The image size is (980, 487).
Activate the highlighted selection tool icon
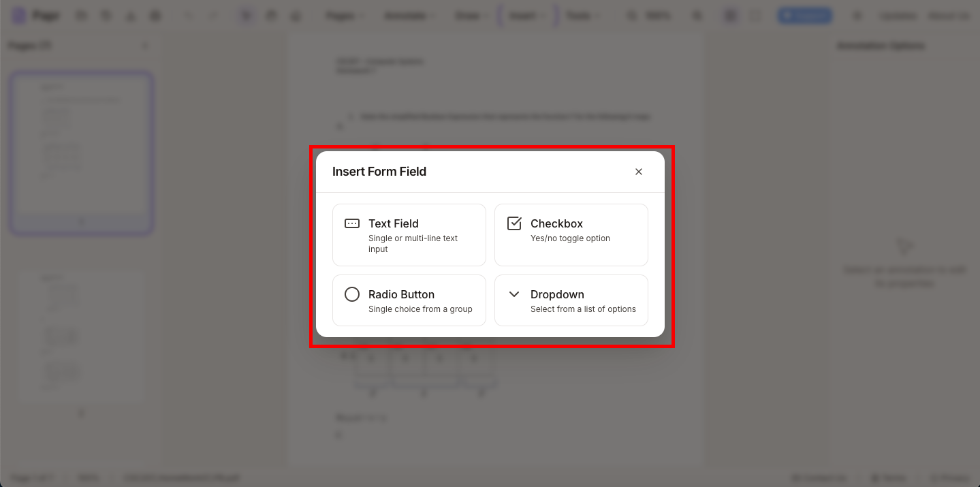tap(246, 15)
